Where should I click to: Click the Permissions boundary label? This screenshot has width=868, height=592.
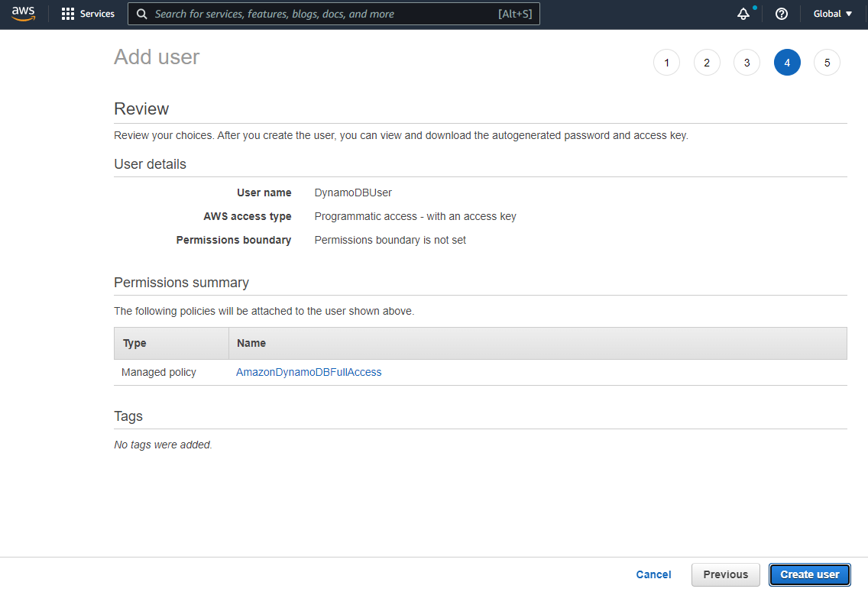(234, 240)
